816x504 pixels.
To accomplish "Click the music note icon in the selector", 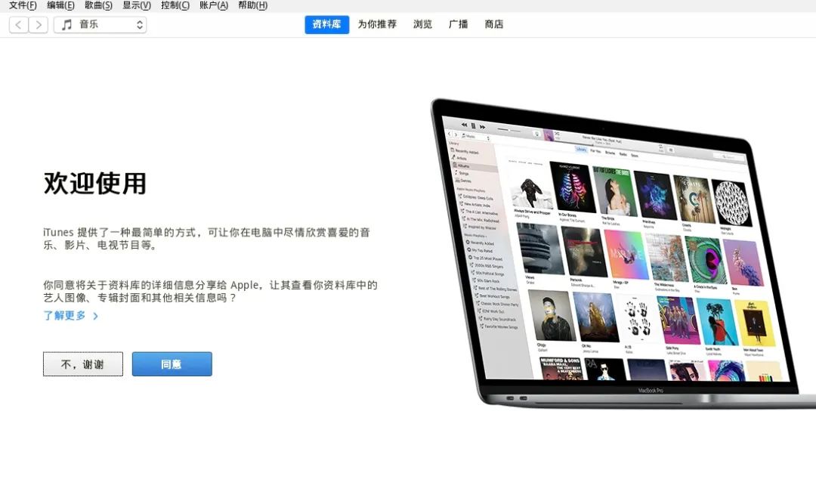I will pyautogui.click(x=66, y=24).
